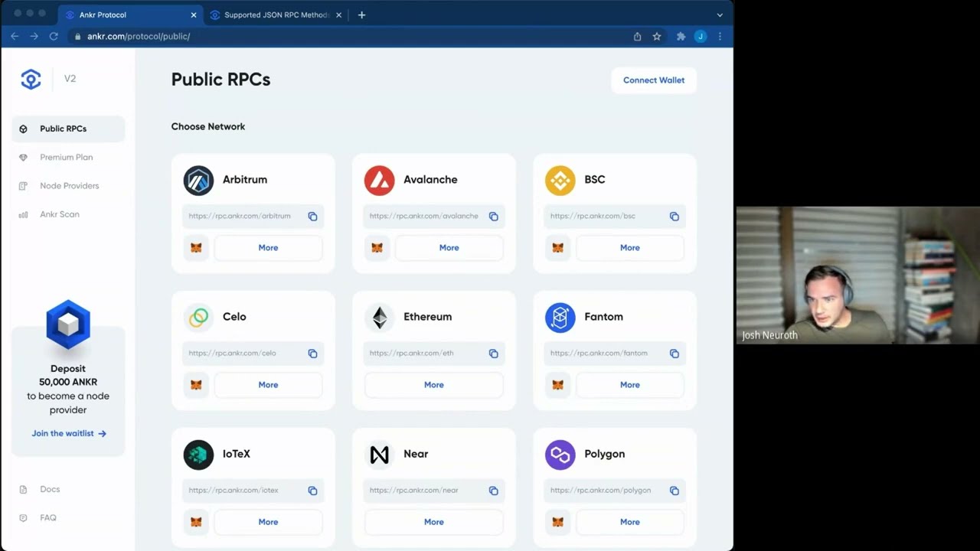Click the Fantom network logo

(x=560, y=318)
